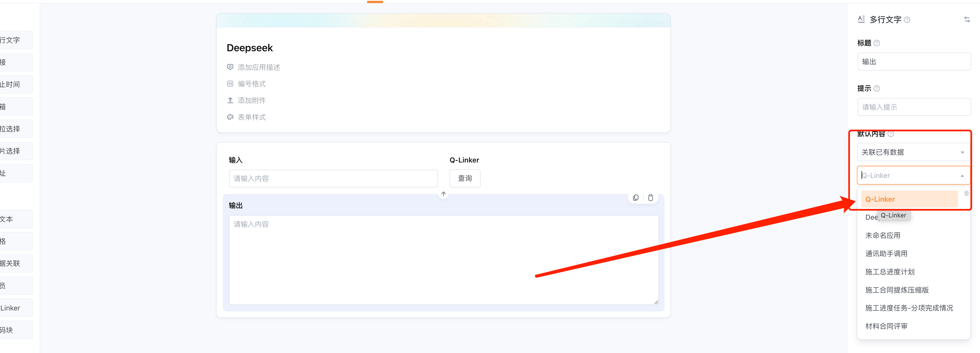
Task: Click the Q-Linker field label in the form
Action: pos(464,160)
